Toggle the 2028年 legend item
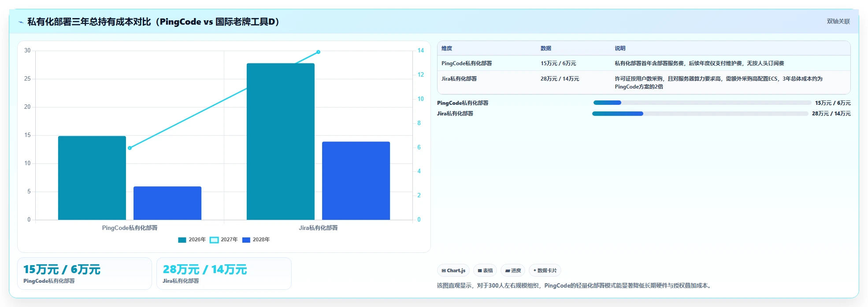This screenshot has width=868, height=307. tap(256, 240)
